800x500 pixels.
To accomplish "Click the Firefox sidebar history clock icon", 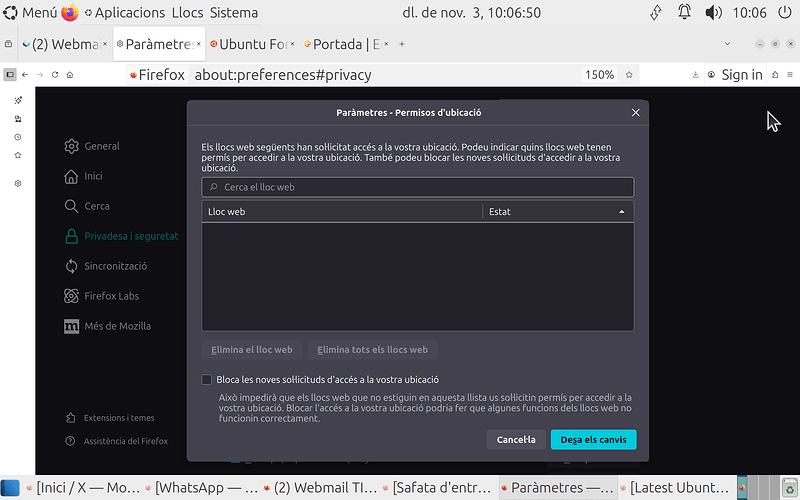I will coord(18,137).
